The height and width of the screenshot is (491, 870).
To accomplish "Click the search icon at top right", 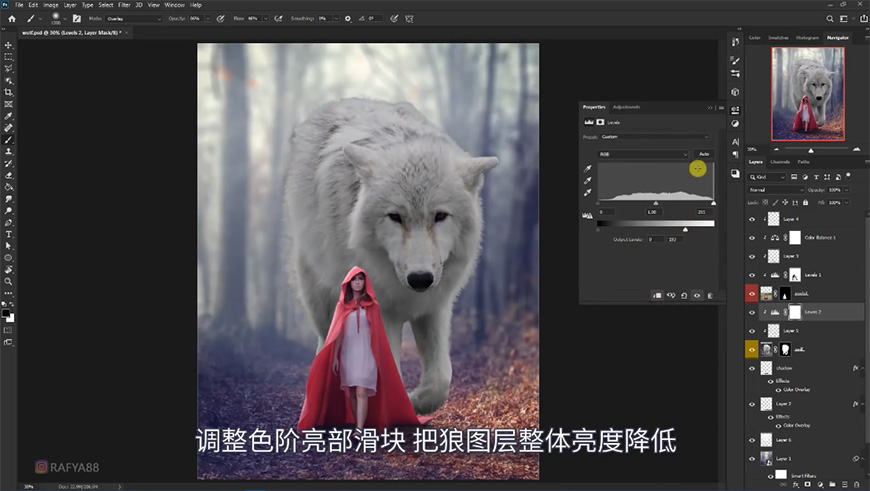I will tap(829, 18).
